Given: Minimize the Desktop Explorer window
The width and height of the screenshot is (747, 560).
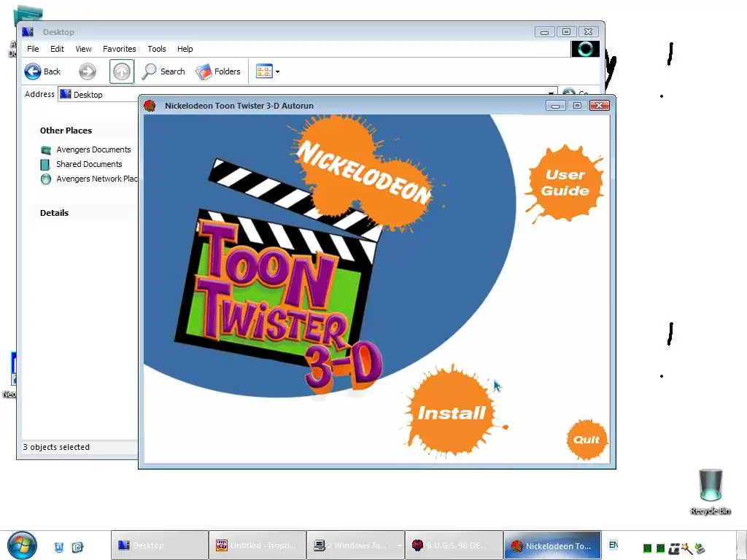Looking at the screenshot, I should 544,32.
